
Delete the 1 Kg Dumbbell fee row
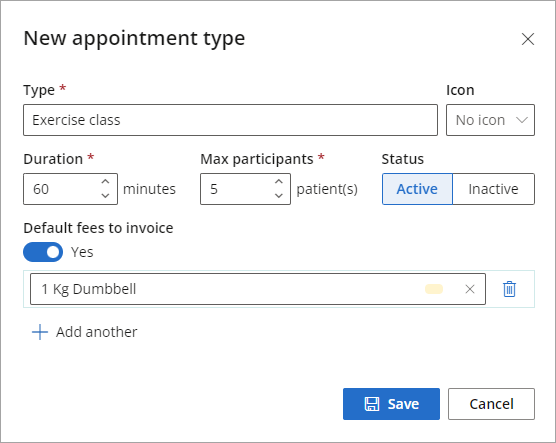[509, 289]
